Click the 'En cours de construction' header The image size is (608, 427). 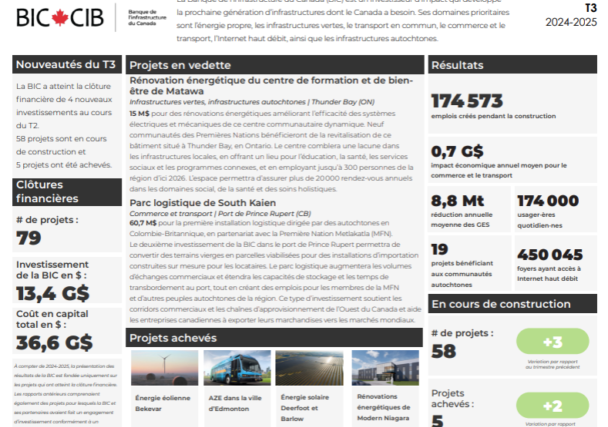pos(512,304)
